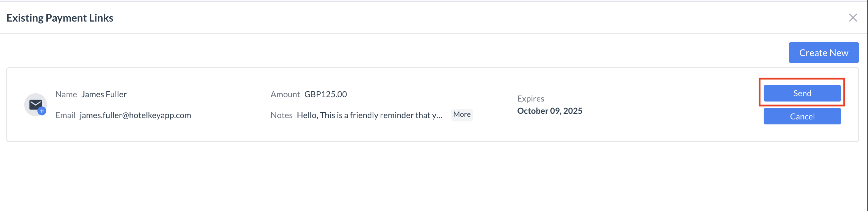Screen dimensions: 868x211
Task: Click the name James Fuller
Action: pyautogui.click(x=104, y=94)
